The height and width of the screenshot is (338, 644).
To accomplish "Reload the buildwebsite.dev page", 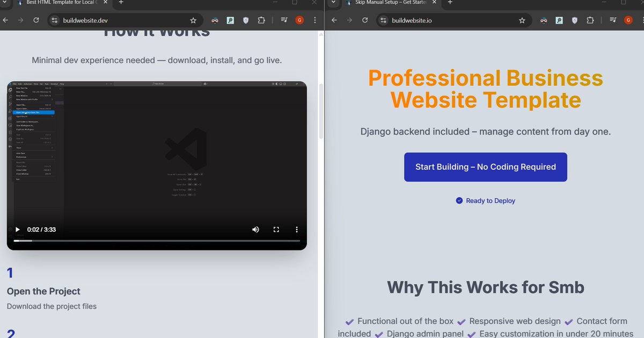I will (x=36, y=20).
